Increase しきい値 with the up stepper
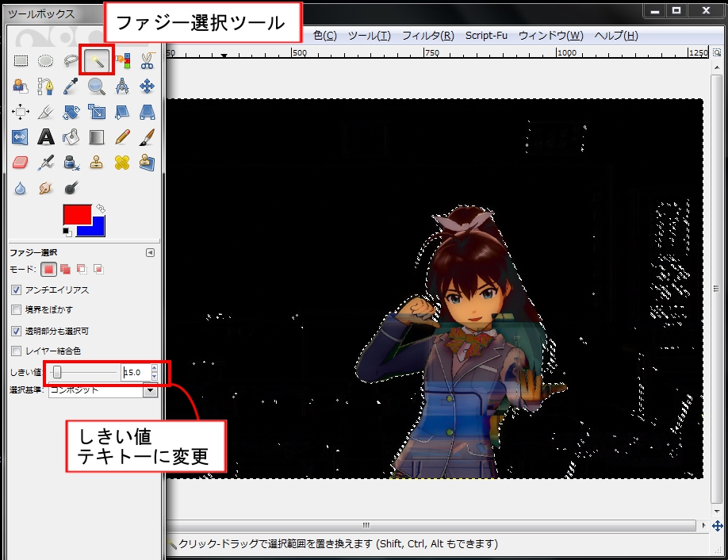Screen dimensions: 728x560 (x=154, y=368)
